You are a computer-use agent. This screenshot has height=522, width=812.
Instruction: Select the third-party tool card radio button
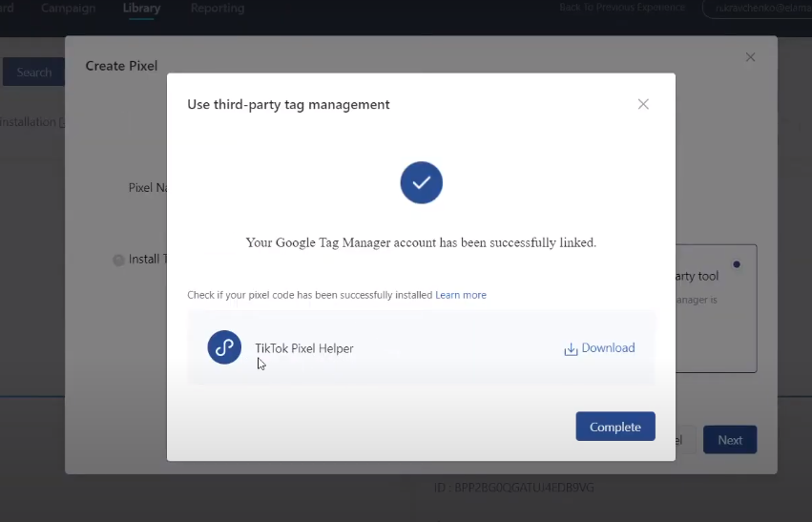click(736, 263)
